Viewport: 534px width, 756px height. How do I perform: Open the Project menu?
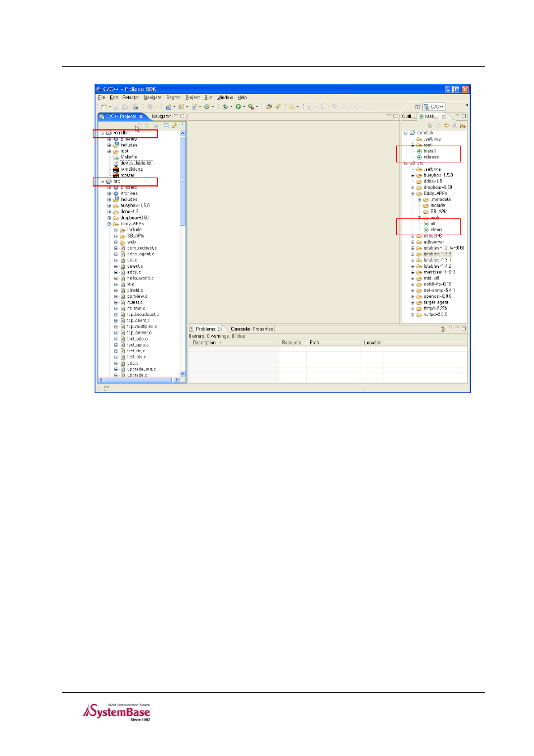(x=193, y=97)
